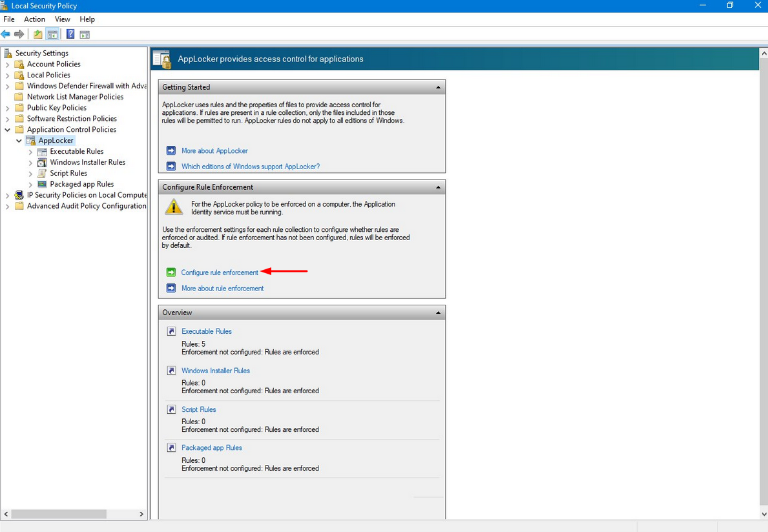Select Windows Installer Rules in the tree
Viewport: 768px width, 532px height.
click(87, 162)
